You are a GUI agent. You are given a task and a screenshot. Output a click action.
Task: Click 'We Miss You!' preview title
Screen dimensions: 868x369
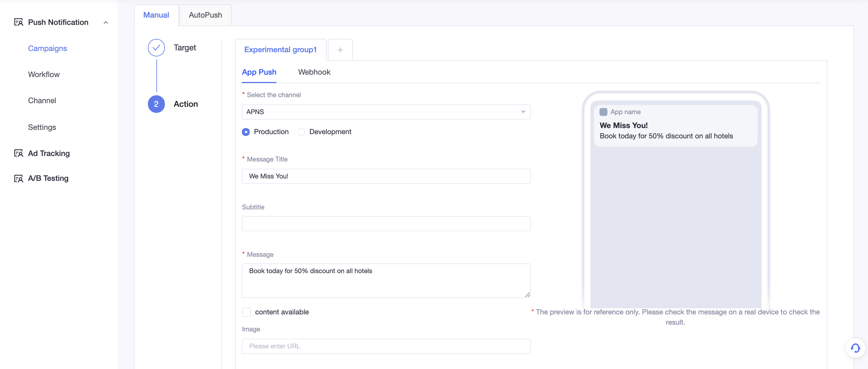[623, 125]
